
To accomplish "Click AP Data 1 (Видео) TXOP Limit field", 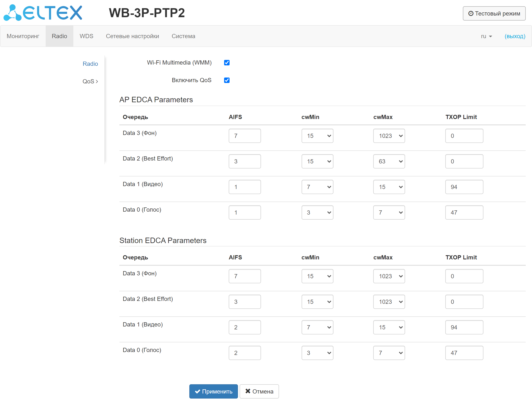I will [464, 187].
